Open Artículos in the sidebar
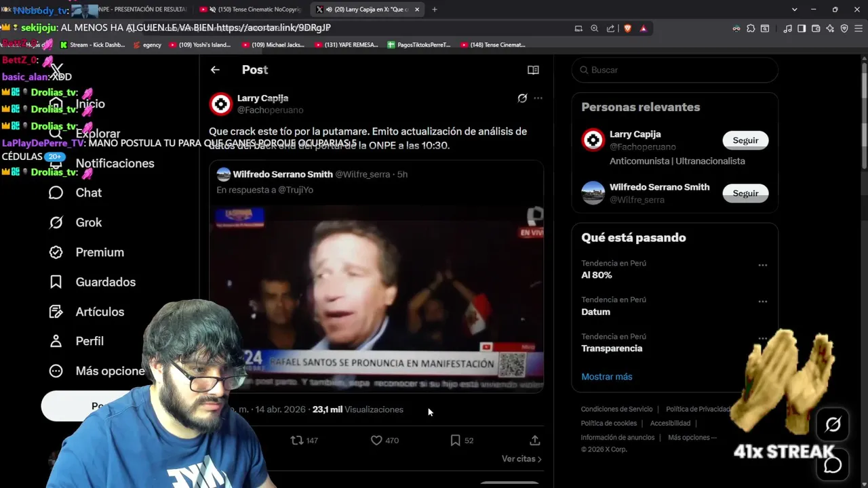 [x=86, y=312]
